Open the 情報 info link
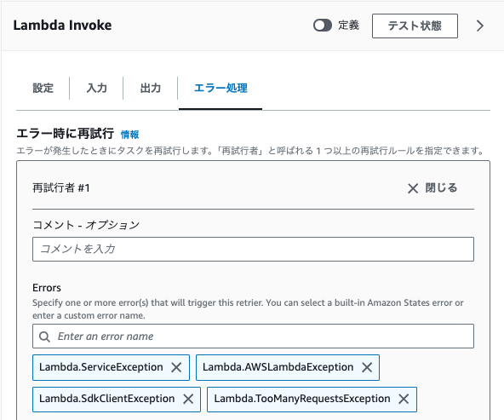 point(130,135)
